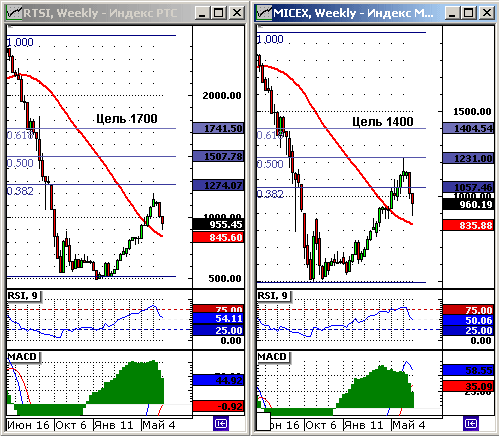Click the 0.382 Fibonacci label in RTSI chart
The height and width of the screenshot is (436, 499).
point(20,191)
